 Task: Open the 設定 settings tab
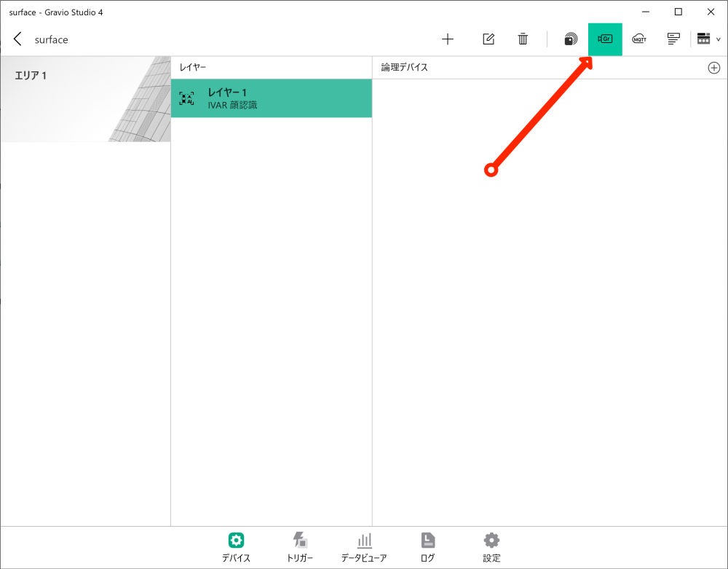[491, 547]
